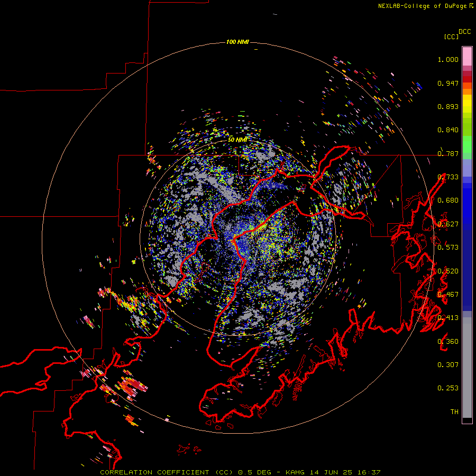This screenshot has width=476, height=476.
Task: Select the 0.467 scale value
Action: tap(448, 295)
